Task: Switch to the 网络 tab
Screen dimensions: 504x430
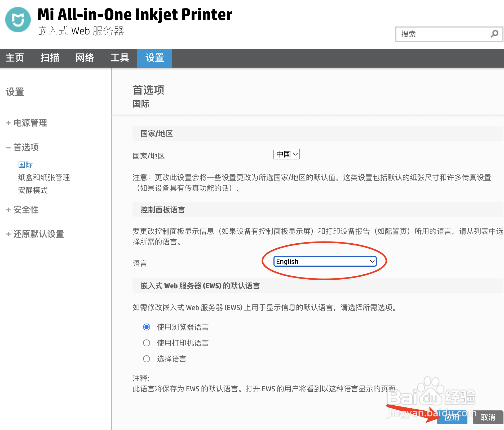Action: tap(85, 58)
